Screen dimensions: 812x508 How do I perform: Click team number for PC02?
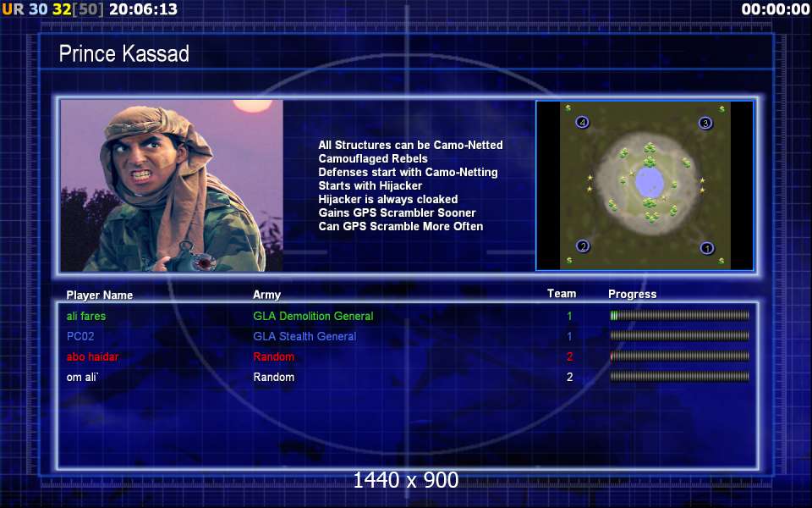click(x=569, y=336)
